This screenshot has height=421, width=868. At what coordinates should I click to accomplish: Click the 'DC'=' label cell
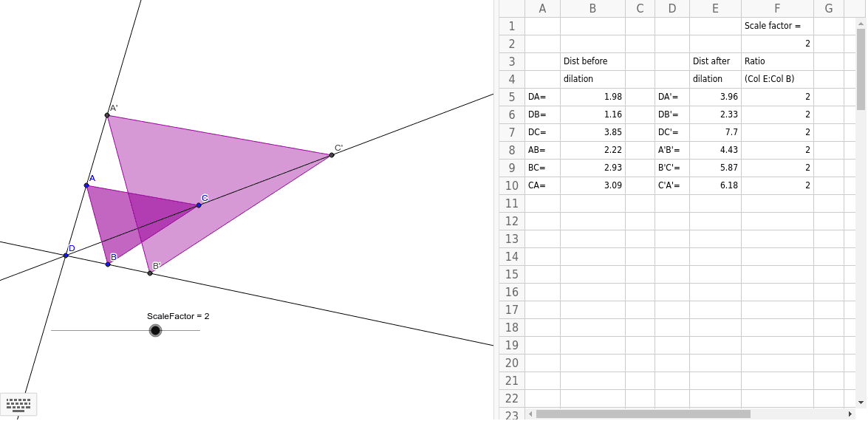(672, 132)
